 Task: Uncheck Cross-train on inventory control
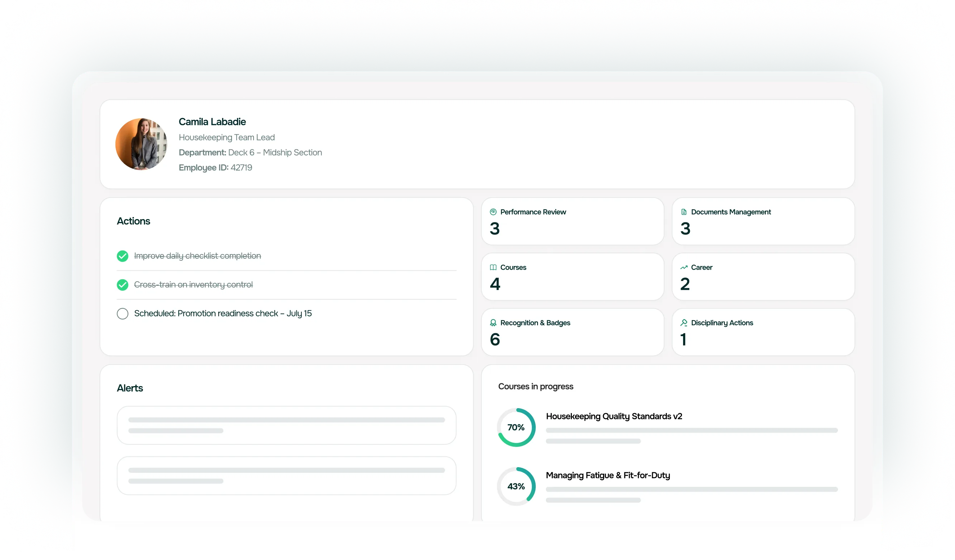coord(122,285)
